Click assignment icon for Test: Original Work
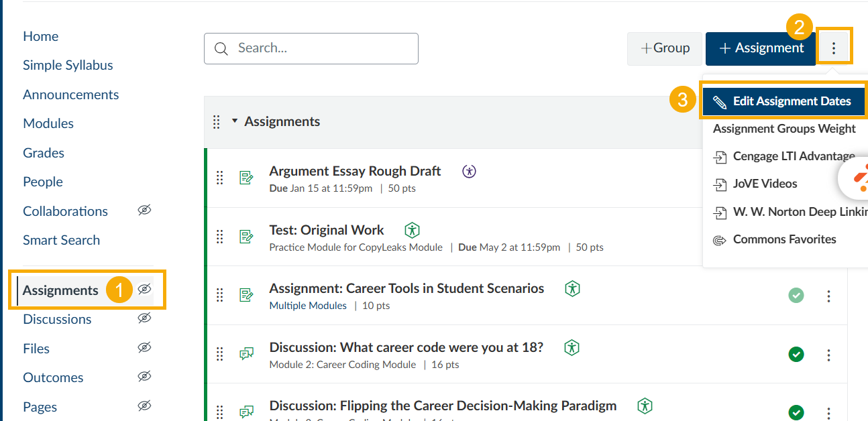The width and height of the screenshot is (868, 421). tap(246, 237)
